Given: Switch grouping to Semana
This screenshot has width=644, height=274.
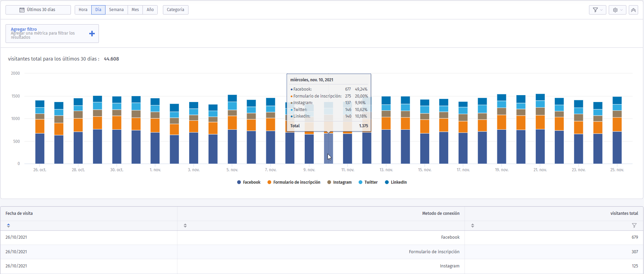Looking at the screenshot, I should [x=116, y=10].
